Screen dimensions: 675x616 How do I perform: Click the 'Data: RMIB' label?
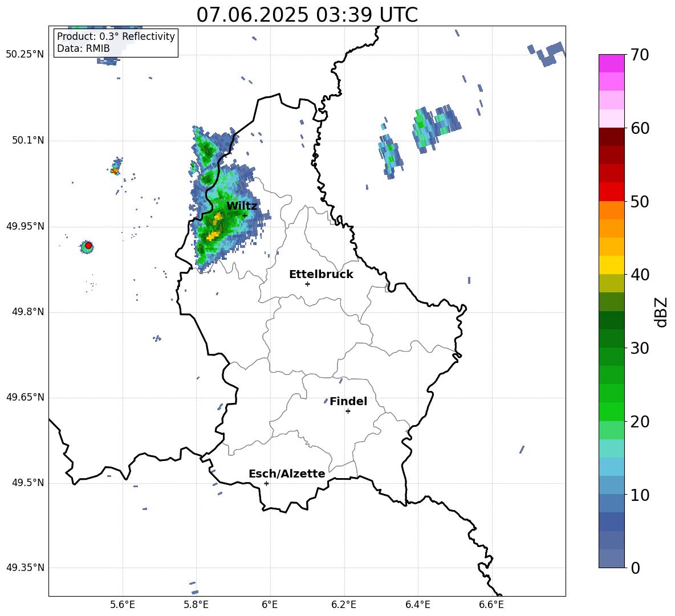(x=83, y=48)
